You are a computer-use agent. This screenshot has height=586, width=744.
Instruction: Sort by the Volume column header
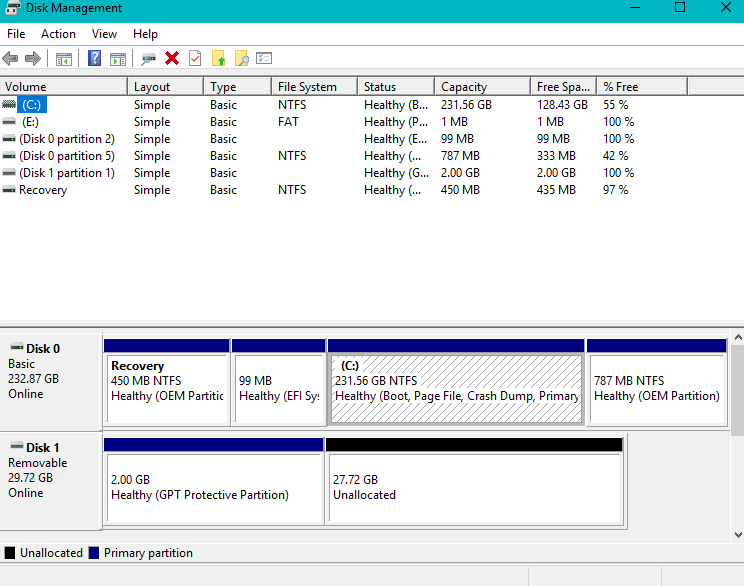tap(64, 86)
